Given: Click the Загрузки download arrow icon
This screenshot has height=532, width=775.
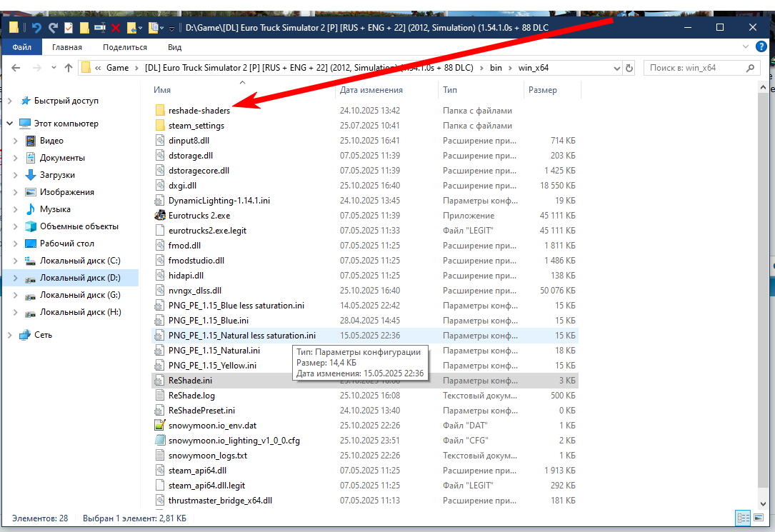Looking at the screenshot, I should (x=31, y=175).
